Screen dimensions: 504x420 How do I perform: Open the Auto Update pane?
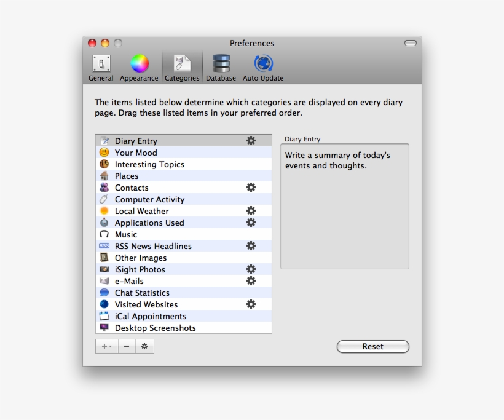pos(263,68)
